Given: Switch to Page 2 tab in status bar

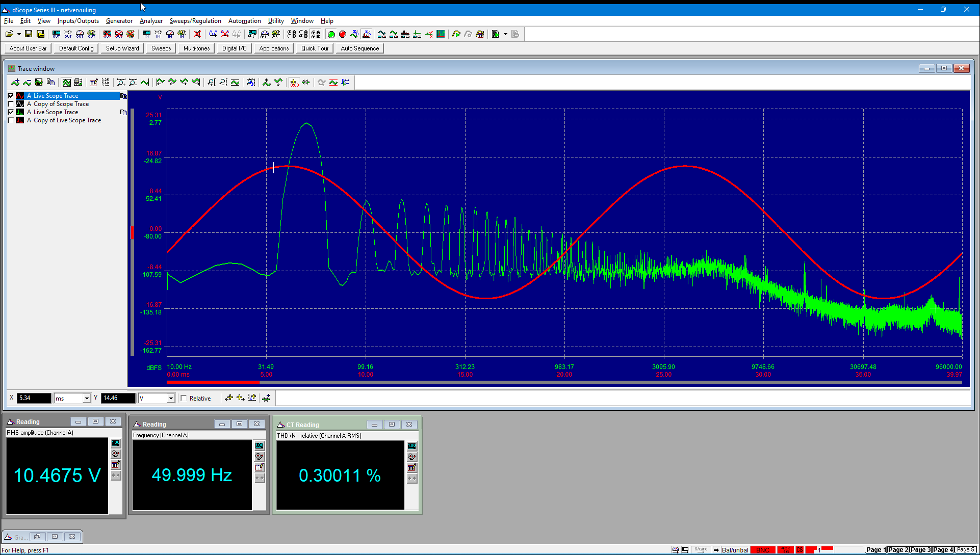Looking at the screenshot, I should point(898,550).
